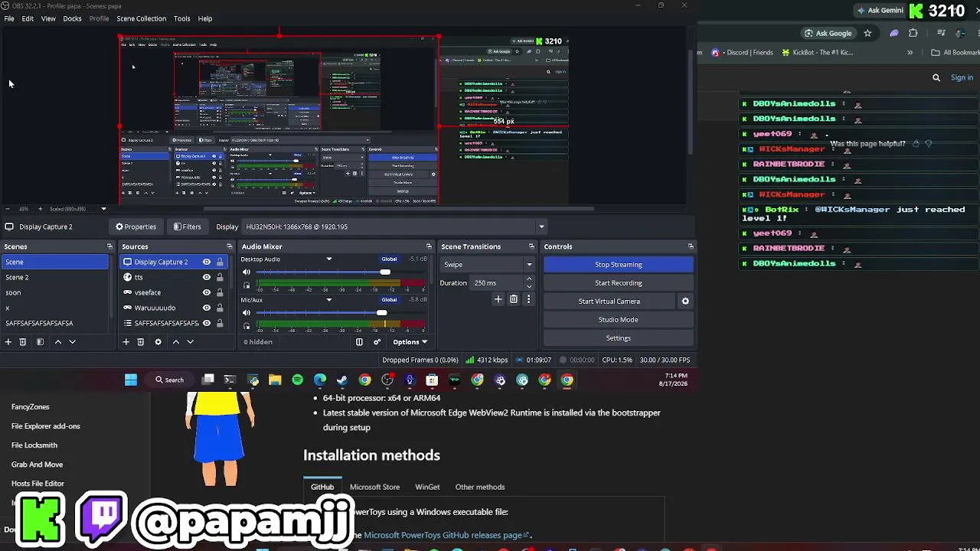980x551 pixels.
Task: Hide the Display Capture 2 source
Action: pos(206,262)
